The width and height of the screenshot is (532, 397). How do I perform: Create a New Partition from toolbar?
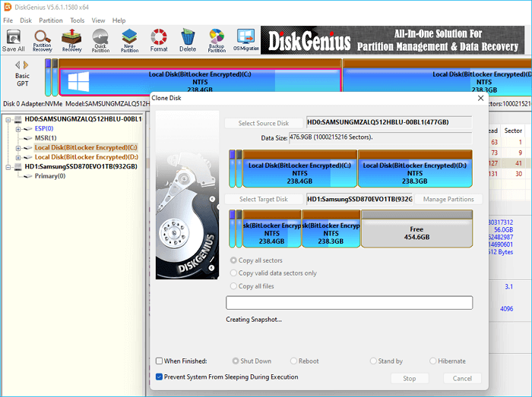coord(129,39)
